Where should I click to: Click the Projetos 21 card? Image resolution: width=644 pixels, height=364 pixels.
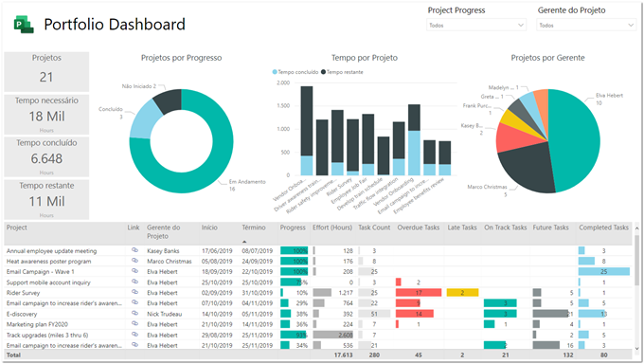tap(46, 71)
